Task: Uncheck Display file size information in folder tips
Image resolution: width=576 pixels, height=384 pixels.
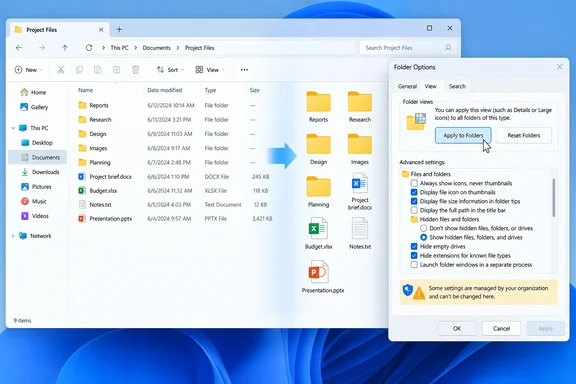Action: click(x=414, y=201)
